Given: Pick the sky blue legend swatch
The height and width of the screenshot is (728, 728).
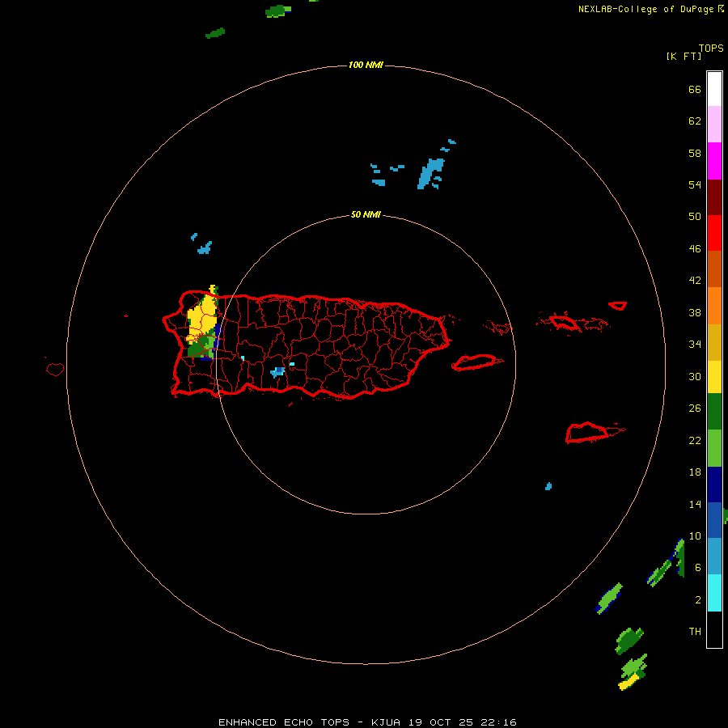Looking at the screenshot, I should click(x=714, y=557).
